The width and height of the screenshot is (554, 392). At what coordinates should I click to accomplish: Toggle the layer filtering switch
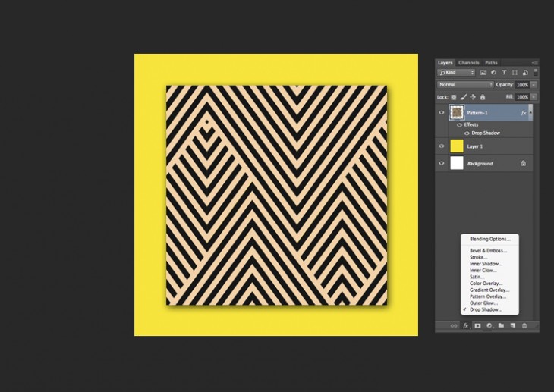pyautogui.click(x=536, y=72)
